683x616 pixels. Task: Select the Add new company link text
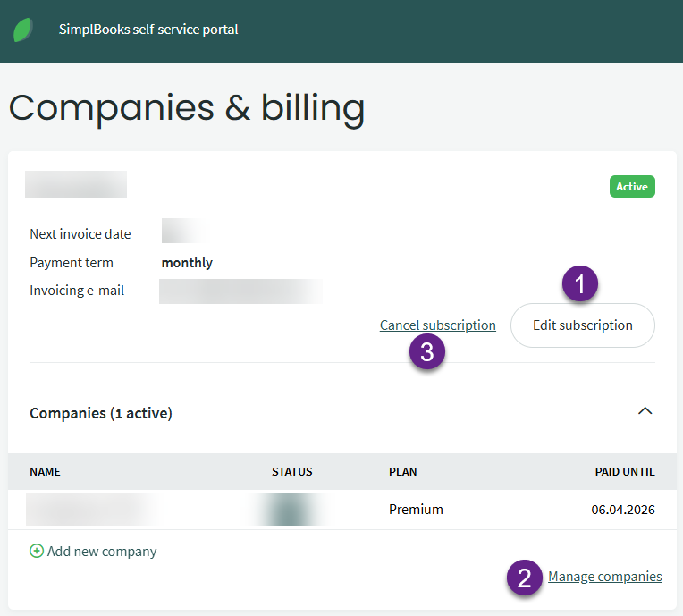click(x=102, y=552)
